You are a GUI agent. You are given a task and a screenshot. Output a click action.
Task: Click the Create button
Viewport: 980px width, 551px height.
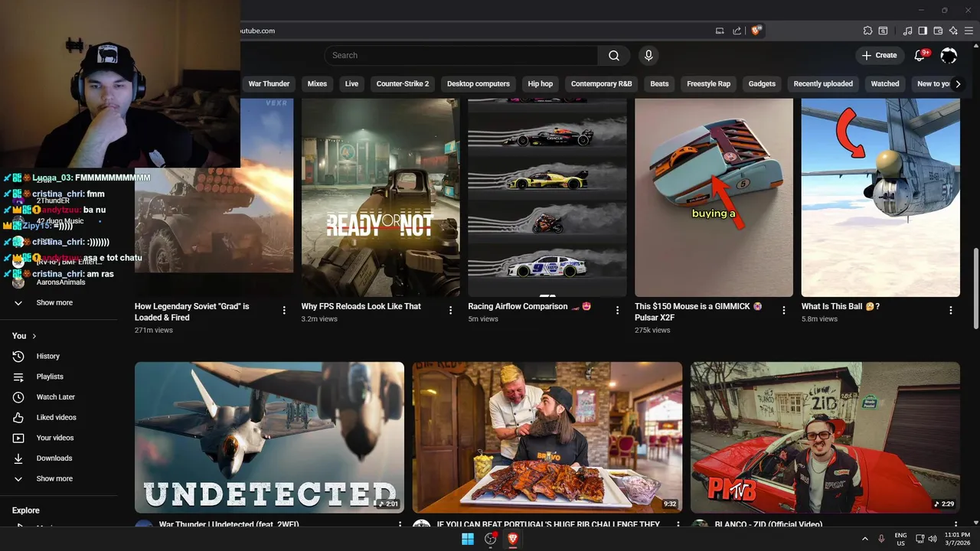[x=879, y=55]
